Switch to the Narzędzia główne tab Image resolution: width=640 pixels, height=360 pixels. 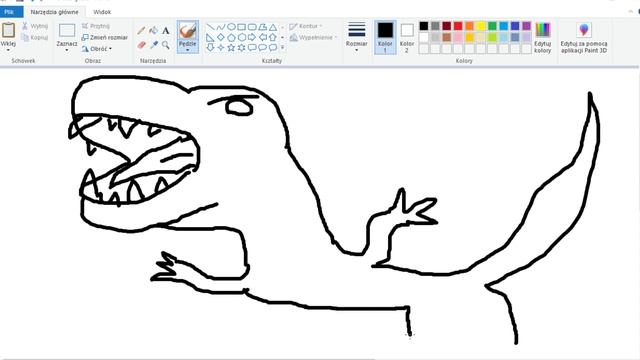[54, 12]
